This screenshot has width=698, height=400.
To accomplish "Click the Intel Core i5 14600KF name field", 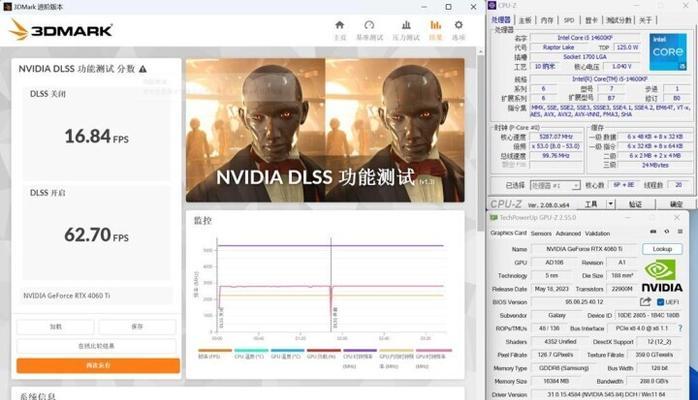I will click(585, 38).
